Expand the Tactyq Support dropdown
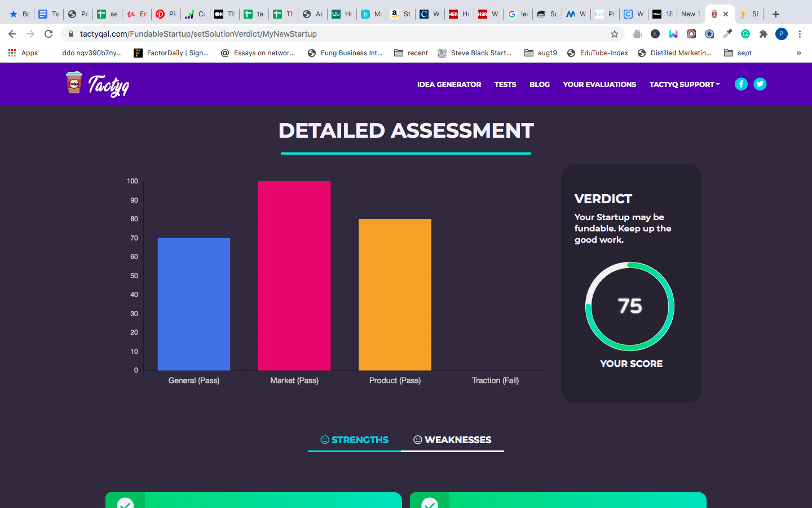The height and width of the screenshot is (508, 812). (x=685, y=85)
